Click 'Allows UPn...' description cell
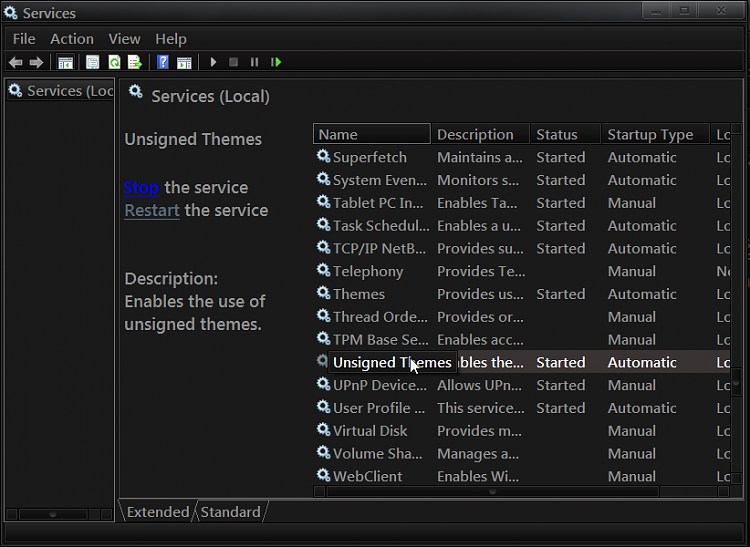 (x=479, y=385)
